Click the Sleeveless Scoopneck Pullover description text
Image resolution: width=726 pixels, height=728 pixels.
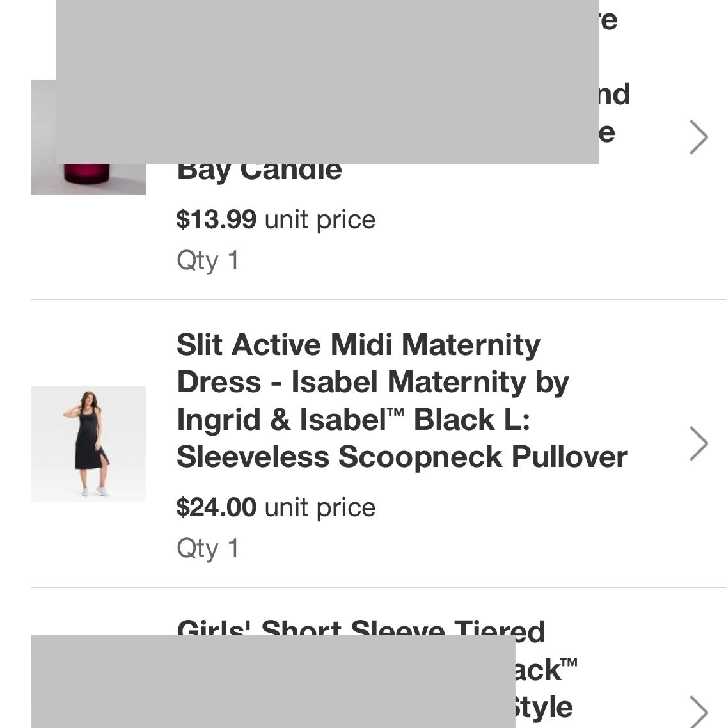403,458
